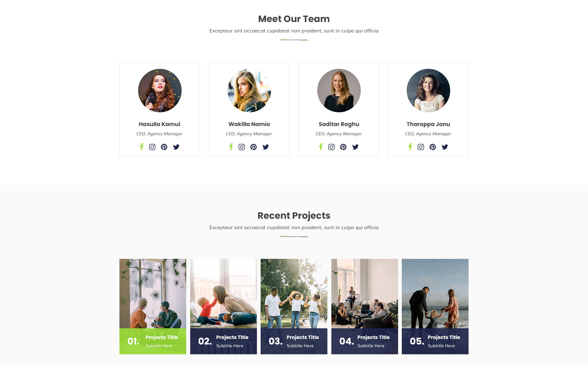588x365 pixels.
Task: Click the Twitter icon for Tharappa Janu
Action: 444,147
